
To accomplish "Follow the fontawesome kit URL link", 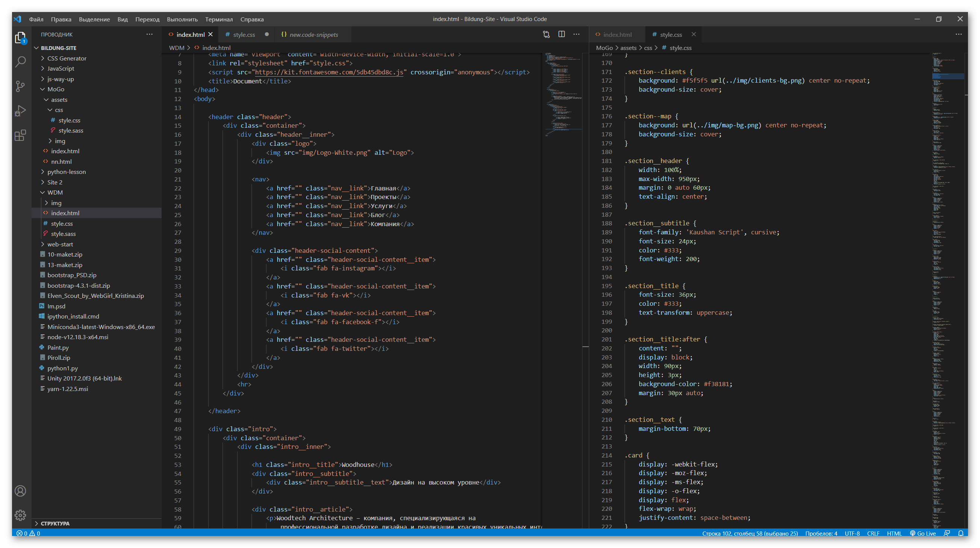I will [x=329, y=72].
